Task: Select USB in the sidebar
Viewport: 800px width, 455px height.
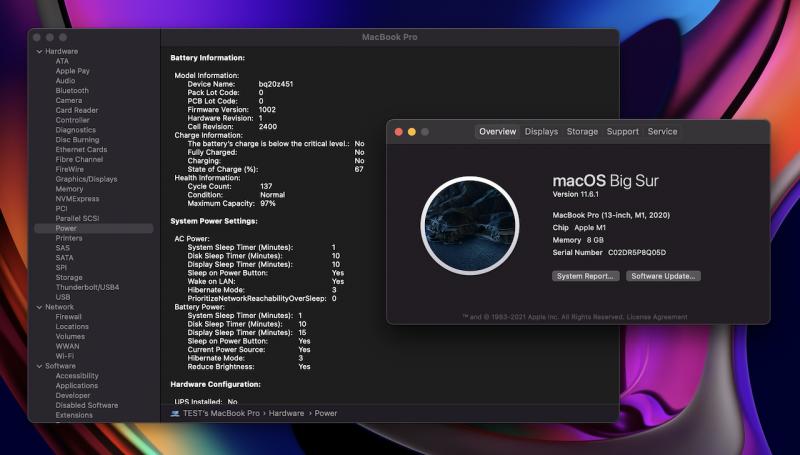Action: coord(63,297)
